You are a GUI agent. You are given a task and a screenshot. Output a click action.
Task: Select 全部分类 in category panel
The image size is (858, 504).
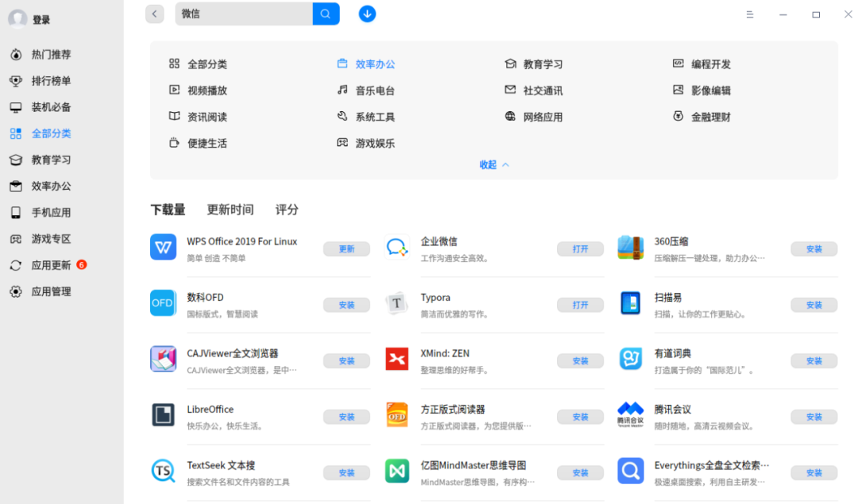[x=198, y=64]
